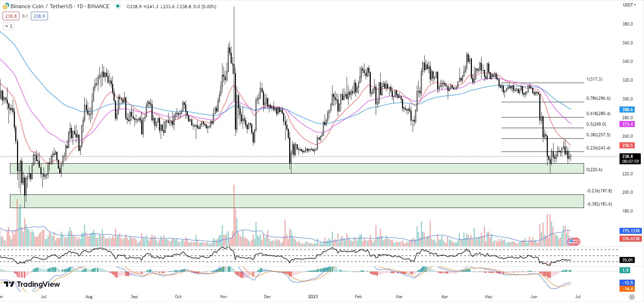Click the Mar label on time axis

(x=399, y=297)
